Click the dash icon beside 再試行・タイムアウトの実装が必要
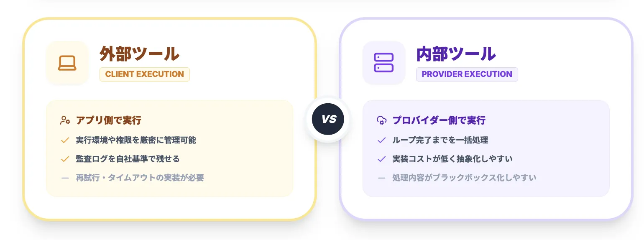The height and width of the screenshot is (240, 644). 65,178
